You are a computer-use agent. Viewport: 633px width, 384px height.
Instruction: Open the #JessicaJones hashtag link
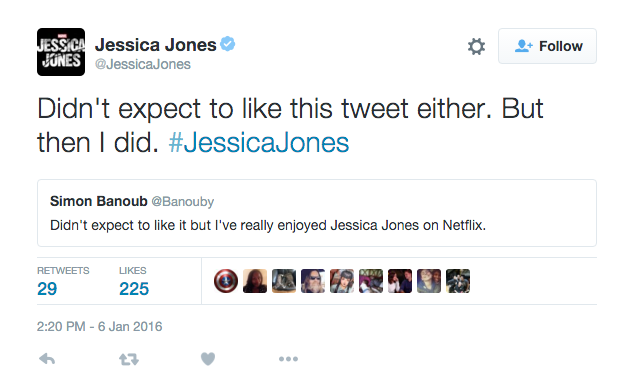(x=259, y=143)
